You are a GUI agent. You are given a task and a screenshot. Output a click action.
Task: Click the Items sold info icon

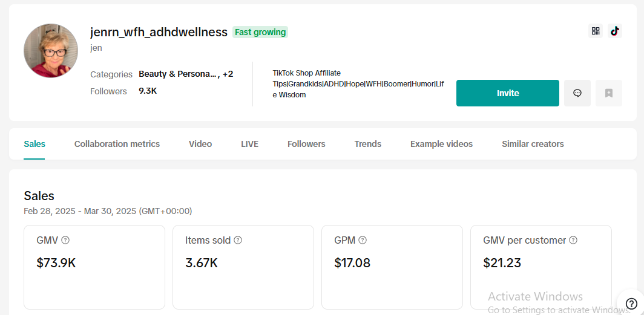tap(238, 241)
